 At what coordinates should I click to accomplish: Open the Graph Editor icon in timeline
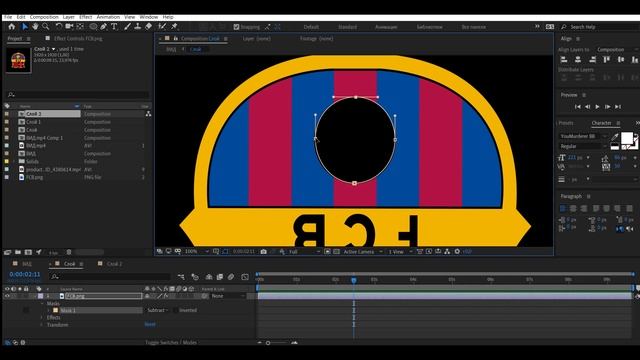[245, 277]
